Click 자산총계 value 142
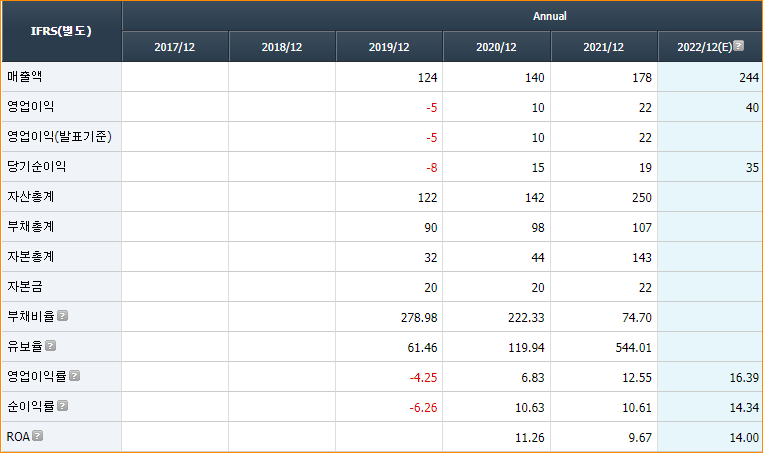This screenshot has width=763, height=453. pos(534,198)
